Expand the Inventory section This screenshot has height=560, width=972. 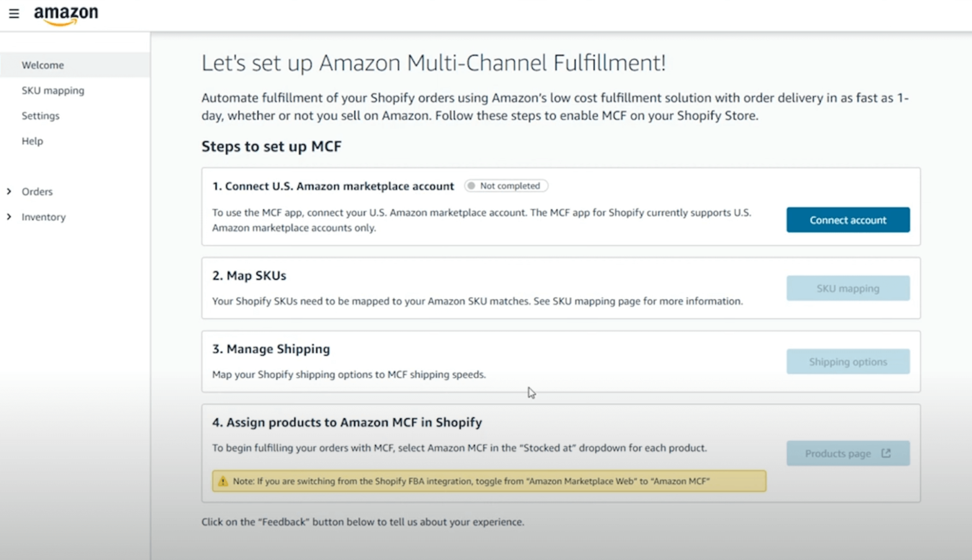(x=43, y=217)
